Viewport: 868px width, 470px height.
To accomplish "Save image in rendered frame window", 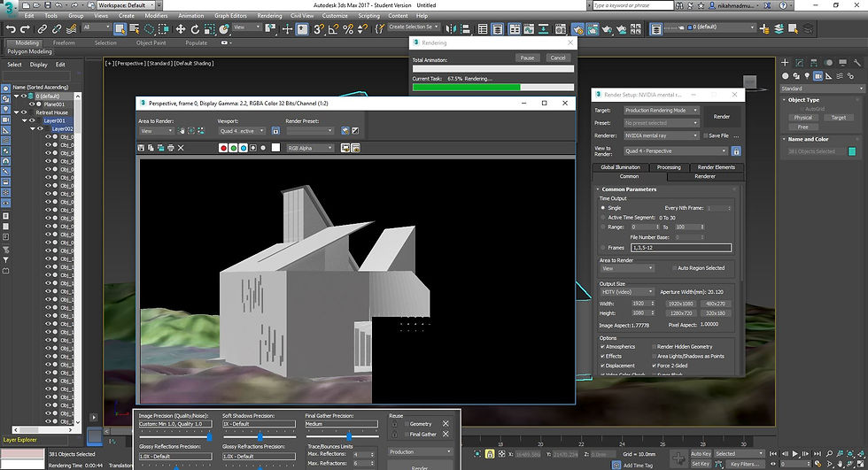I will [141, 148].
